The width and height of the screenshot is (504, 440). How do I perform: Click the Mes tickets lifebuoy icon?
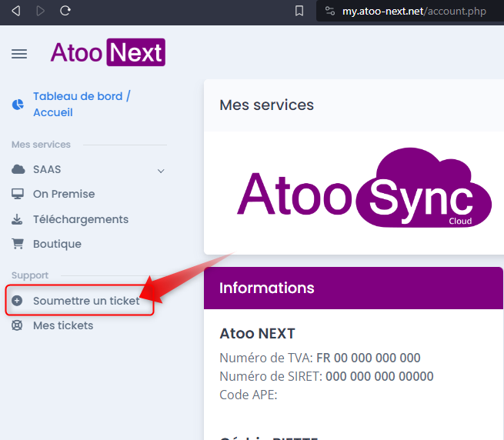click(17, 325)
